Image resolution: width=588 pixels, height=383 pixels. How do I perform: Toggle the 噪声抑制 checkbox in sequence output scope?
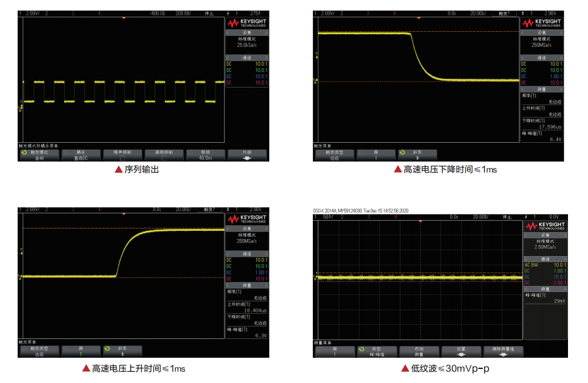[122, 155]
